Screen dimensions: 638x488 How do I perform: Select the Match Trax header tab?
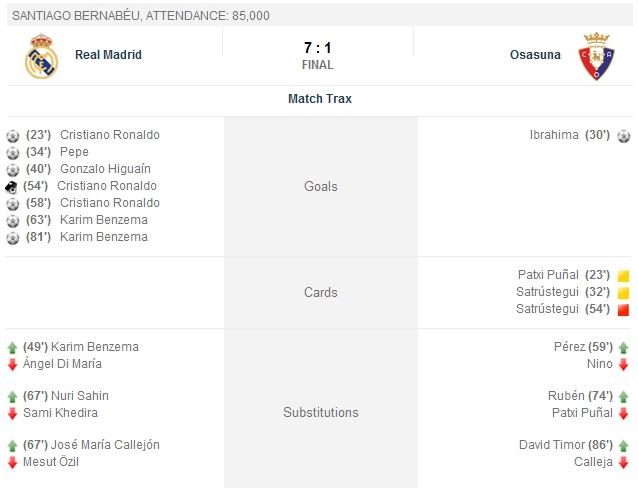tap(319, 99)
